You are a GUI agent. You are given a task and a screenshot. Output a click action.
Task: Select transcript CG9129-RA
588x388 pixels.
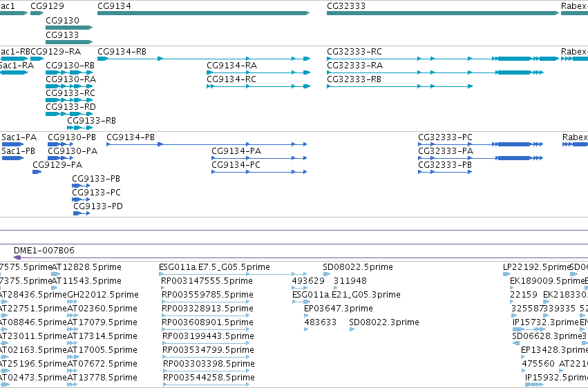point(55,52)
